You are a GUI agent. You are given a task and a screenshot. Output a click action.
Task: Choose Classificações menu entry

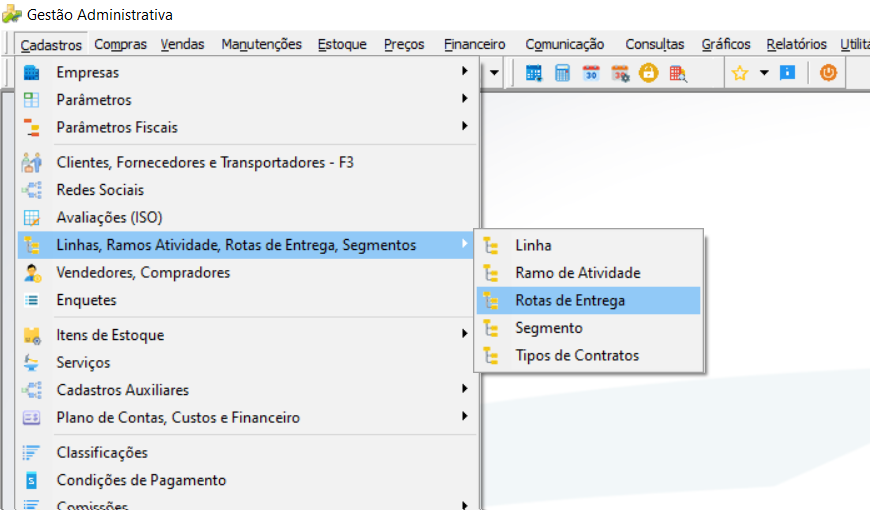click(x=247, y=453)
